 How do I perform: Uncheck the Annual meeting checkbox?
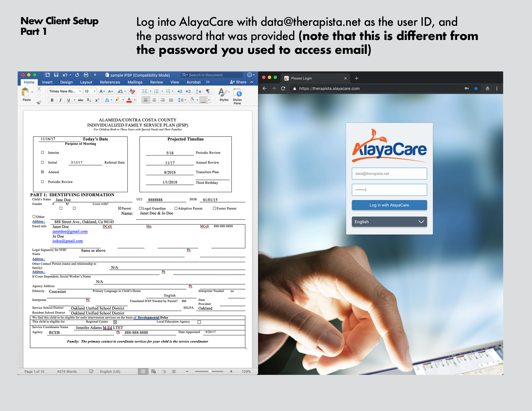pos(42,172)
